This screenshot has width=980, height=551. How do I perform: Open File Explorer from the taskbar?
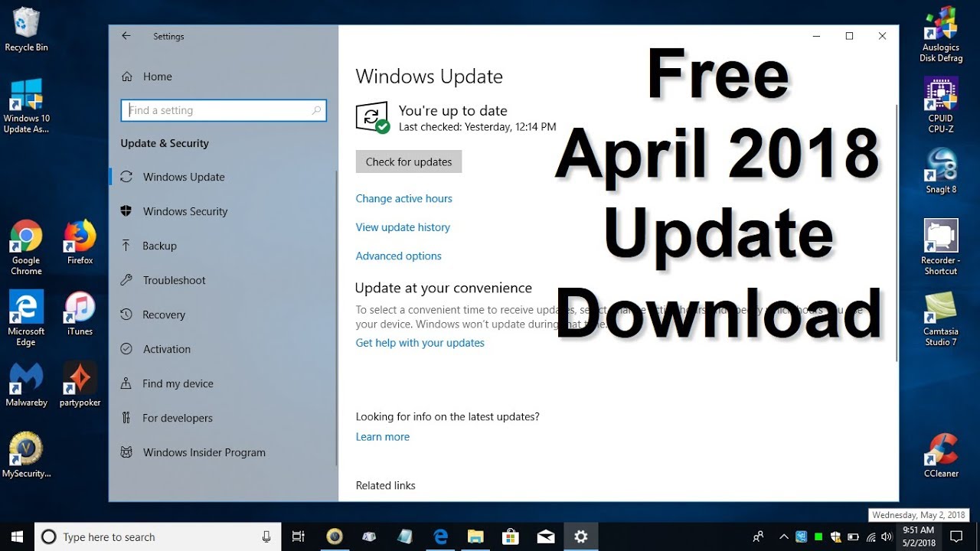475,536
